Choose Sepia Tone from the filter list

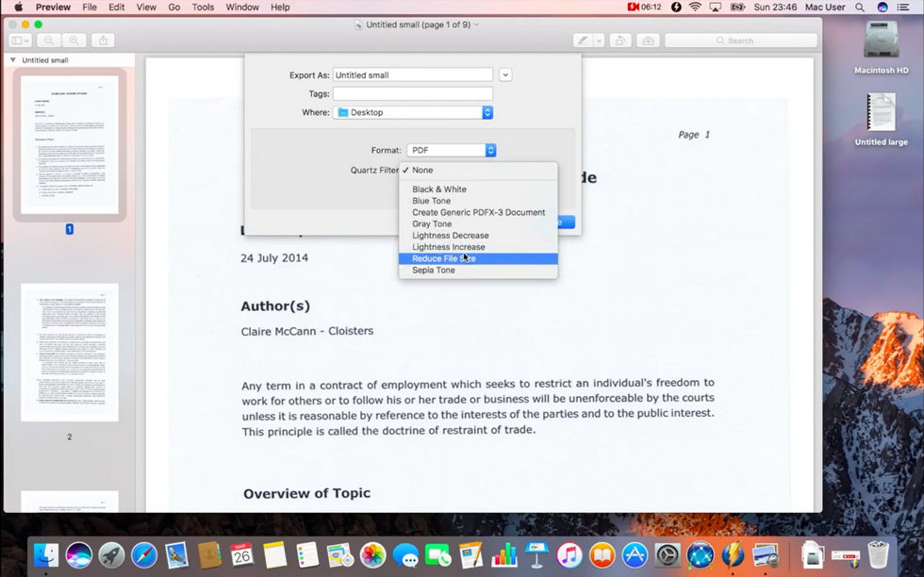(x=433, y=270)
